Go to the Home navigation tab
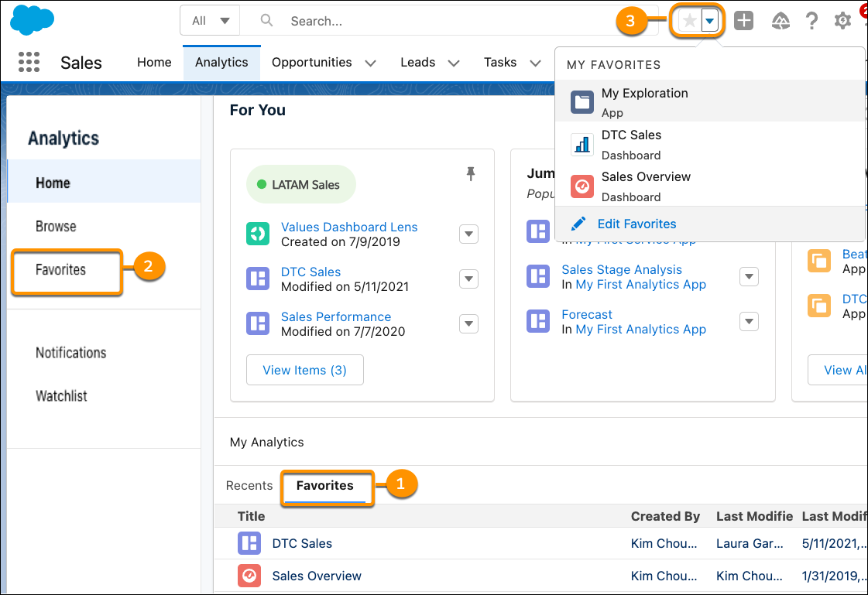The image size is (868, 595). pyautogui.click(x=154, y=63)
